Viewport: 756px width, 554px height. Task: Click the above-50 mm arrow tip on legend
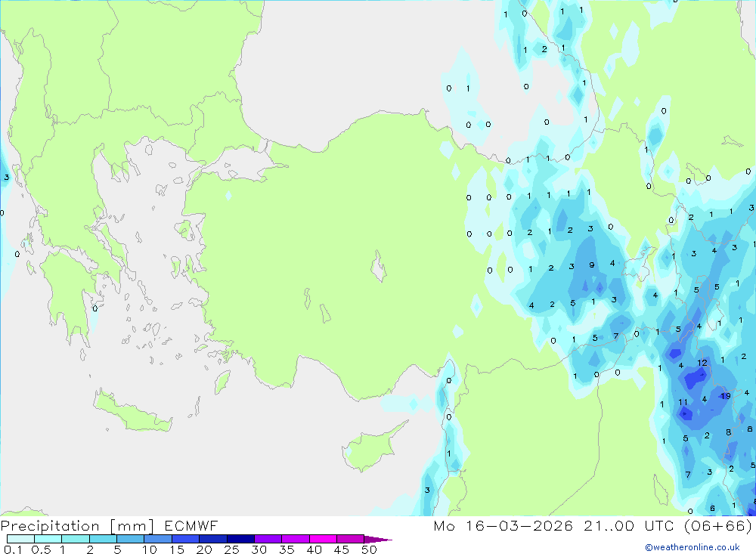(378, 540)
